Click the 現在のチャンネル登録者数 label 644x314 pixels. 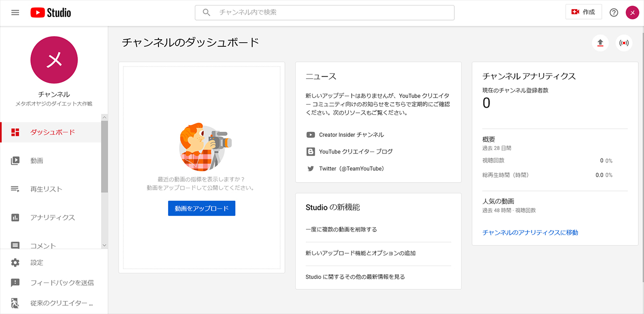(x=515, y=91)
